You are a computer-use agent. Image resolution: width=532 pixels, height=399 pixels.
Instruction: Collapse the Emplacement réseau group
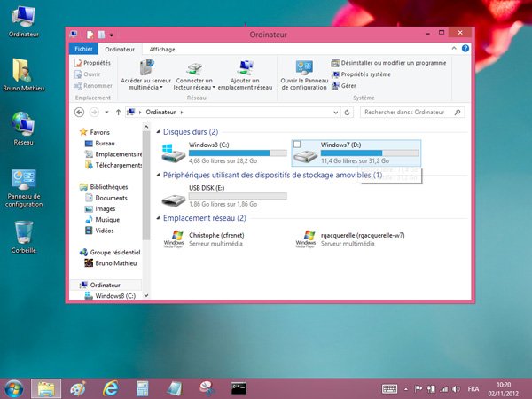(x=158, y=218)
